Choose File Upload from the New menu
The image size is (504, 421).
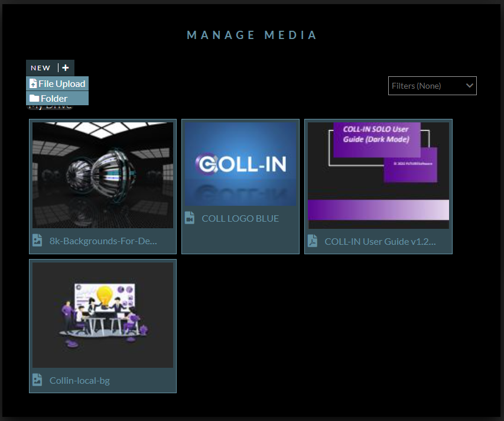61,84
